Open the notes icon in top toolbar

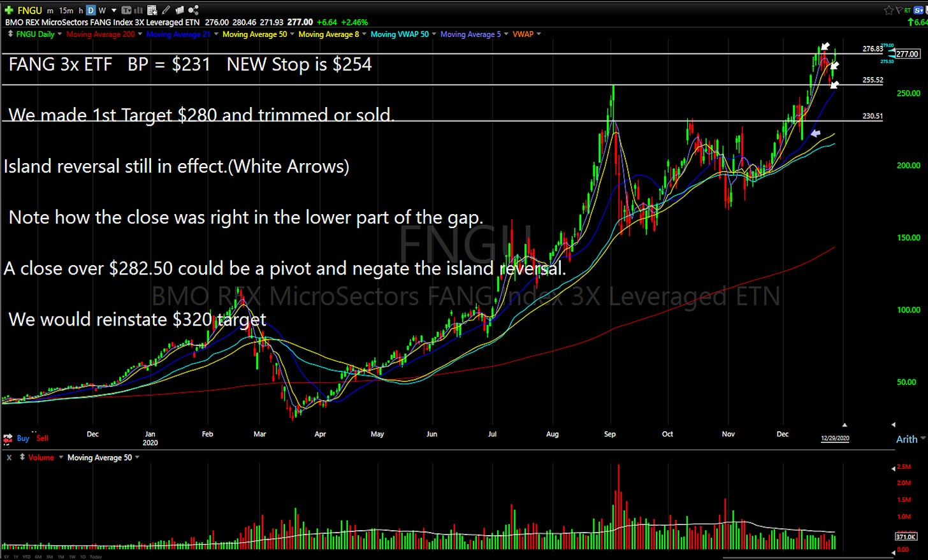[180, 10]
